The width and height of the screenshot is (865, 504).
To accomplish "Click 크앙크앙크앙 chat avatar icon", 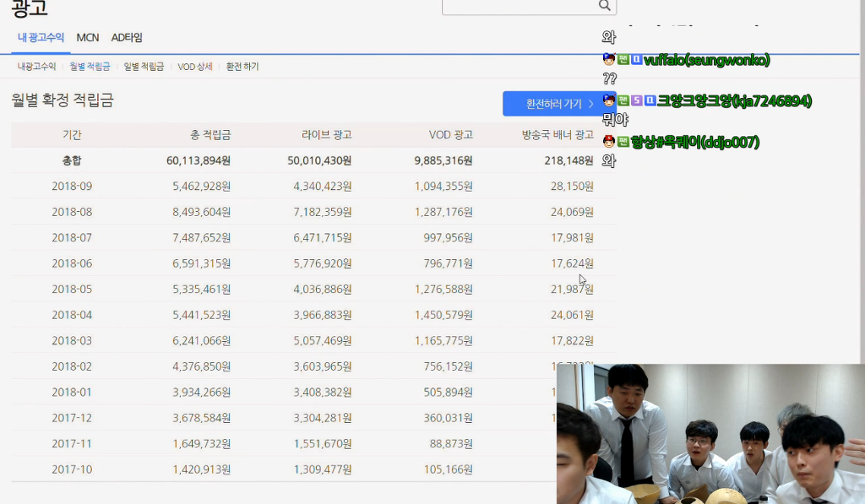I will 609,100.
